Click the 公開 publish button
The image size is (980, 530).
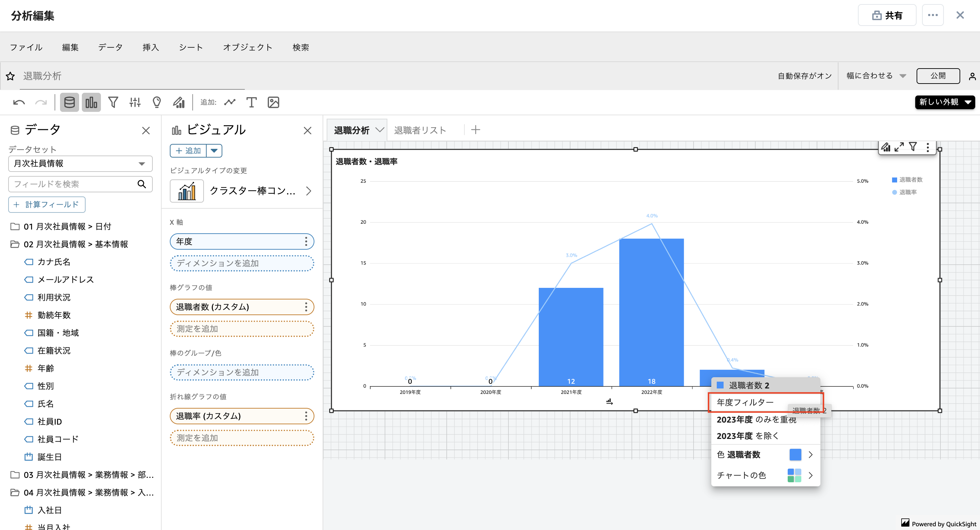pos(937,76)
